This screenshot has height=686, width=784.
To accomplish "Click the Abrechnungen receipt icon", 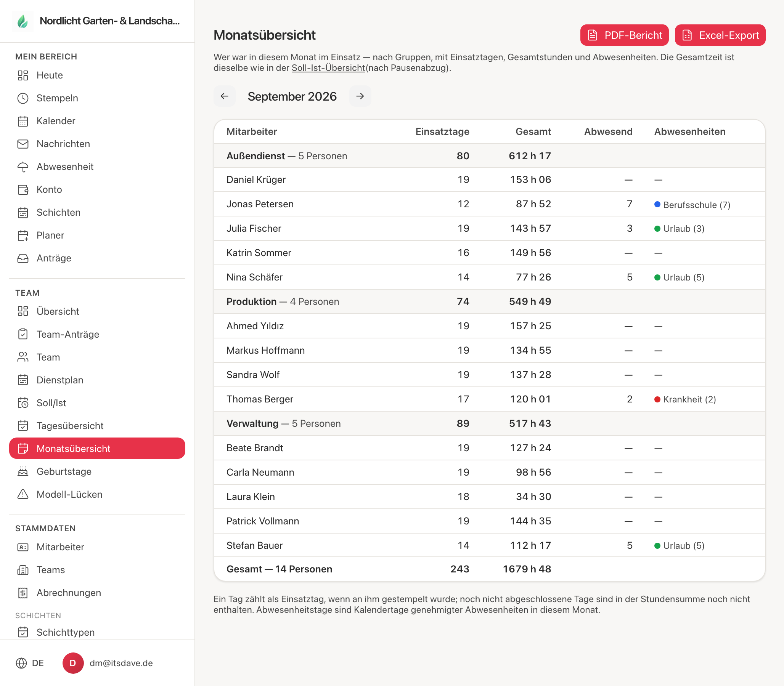I will coord(23,593).
